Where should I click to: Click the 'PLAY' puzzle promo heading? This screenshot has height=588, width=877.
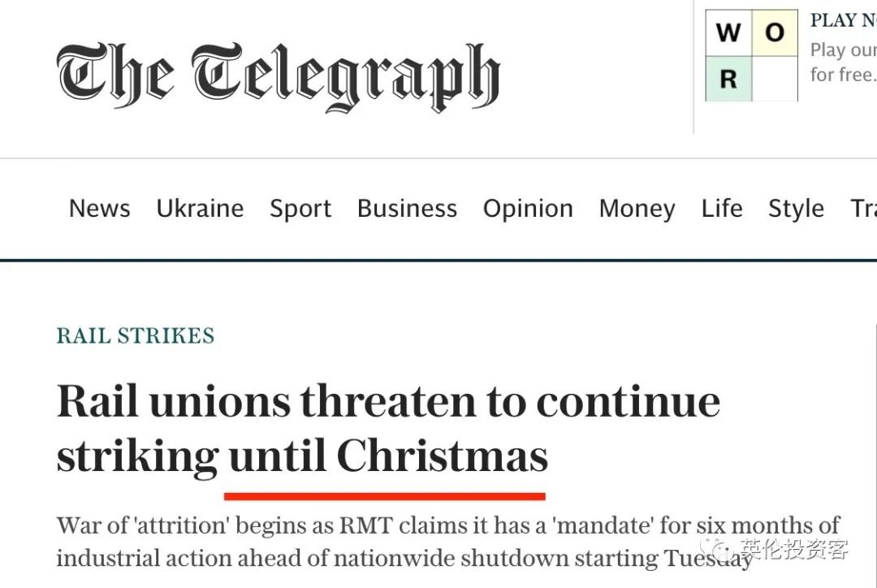pos(842,21)
